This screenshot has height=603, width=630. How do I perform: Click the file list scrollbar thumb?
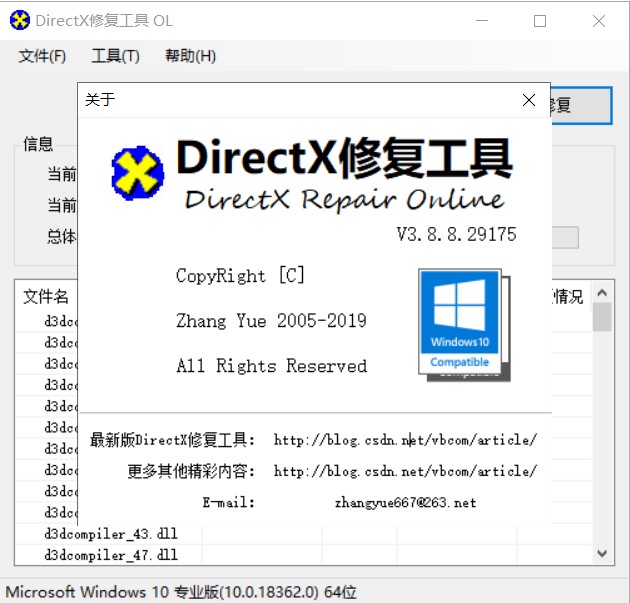click(602, 317)
